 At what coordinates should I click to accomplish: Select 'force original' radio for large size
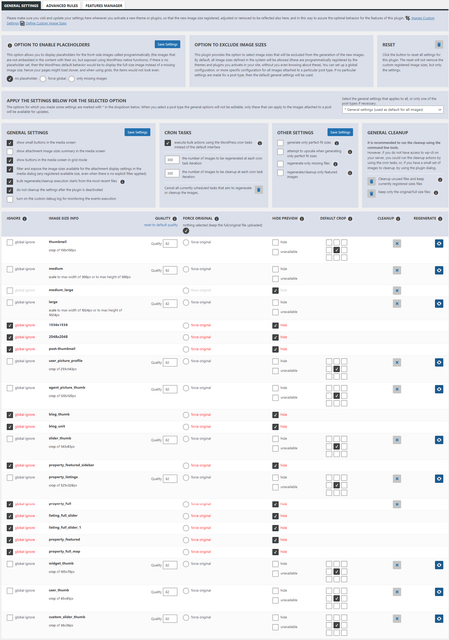[186, 302]
